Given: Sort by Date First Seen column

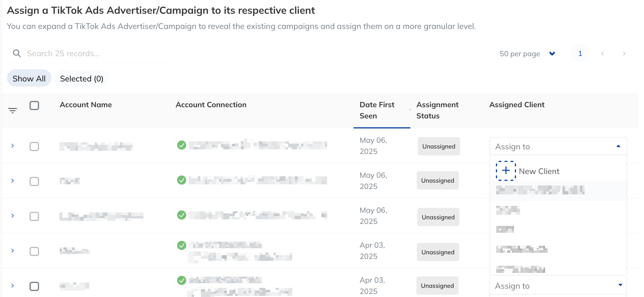Looking at the screenshot, I should [377, 110].
